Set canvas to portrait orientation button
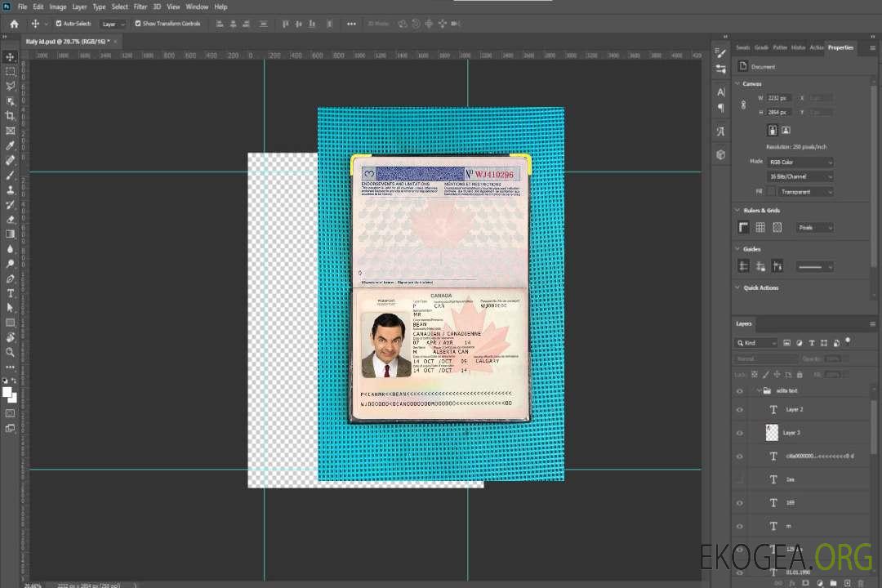 (773, 130)
